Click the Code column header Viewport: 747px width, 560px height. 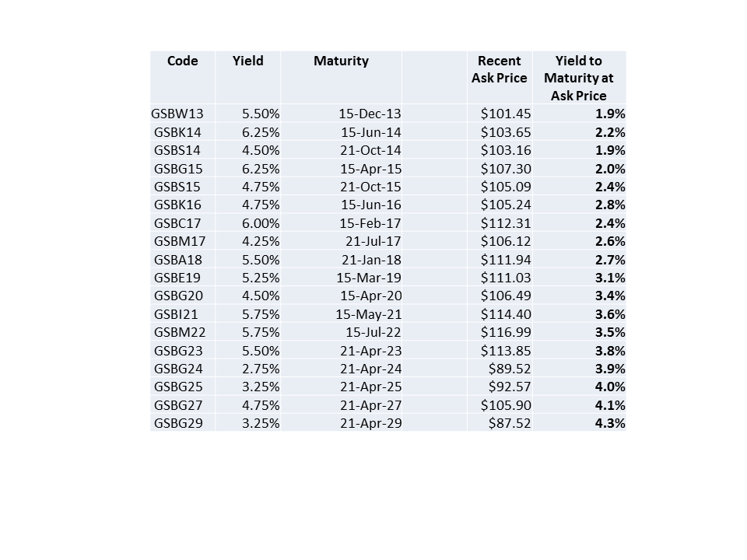183,61
